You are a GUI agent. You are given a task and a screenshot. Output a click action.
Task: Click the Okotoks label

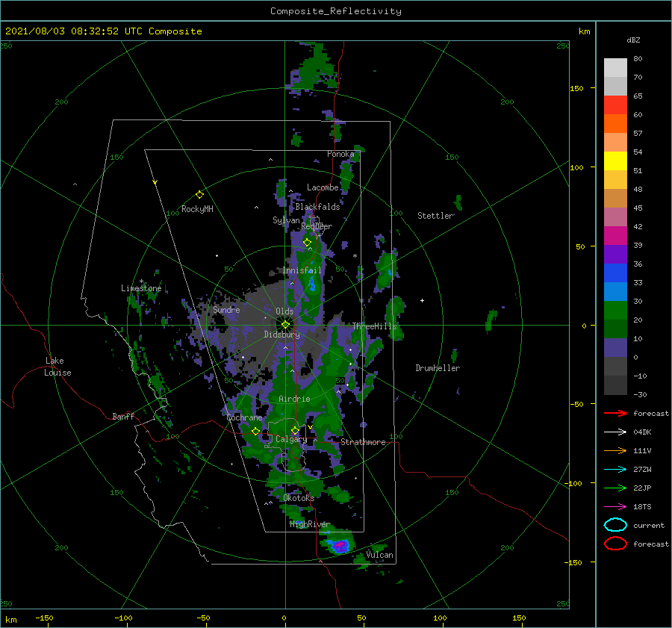[x=299, y=498]
